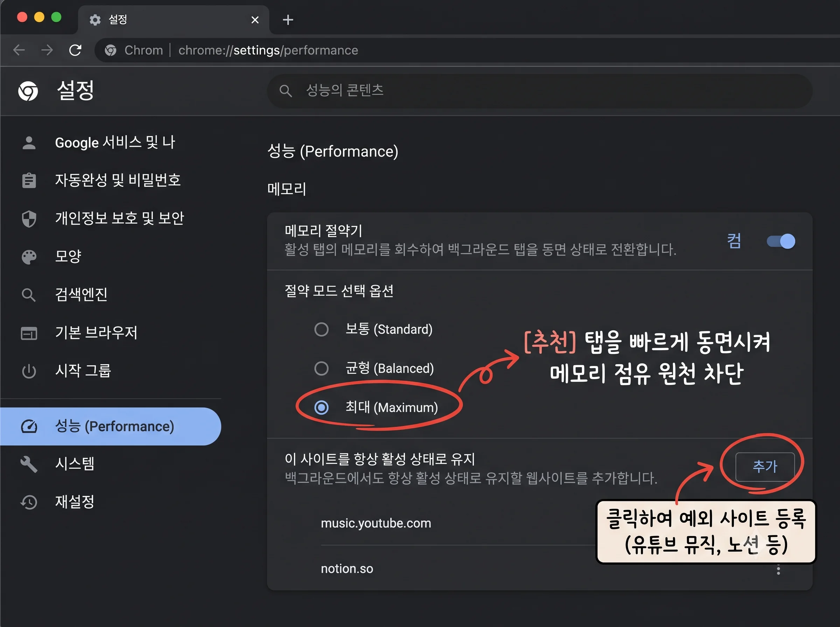Viewport: 840px width, 627px height.
Task: Select the 최대 (Maximum) radio option
Action: [321, 407]
